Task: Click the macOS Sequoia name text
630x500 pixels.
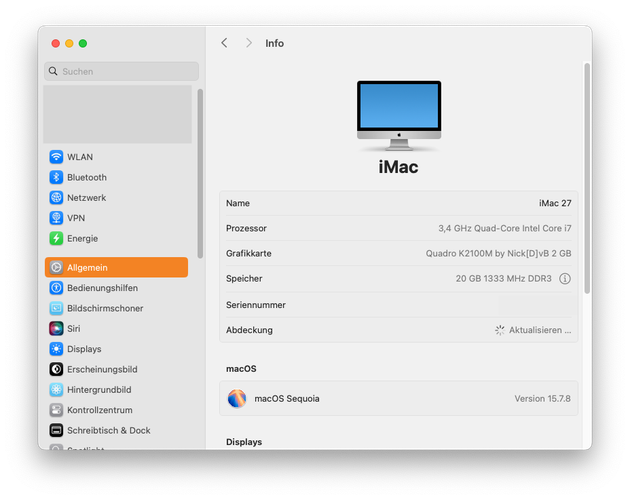Action: (287, 399)
